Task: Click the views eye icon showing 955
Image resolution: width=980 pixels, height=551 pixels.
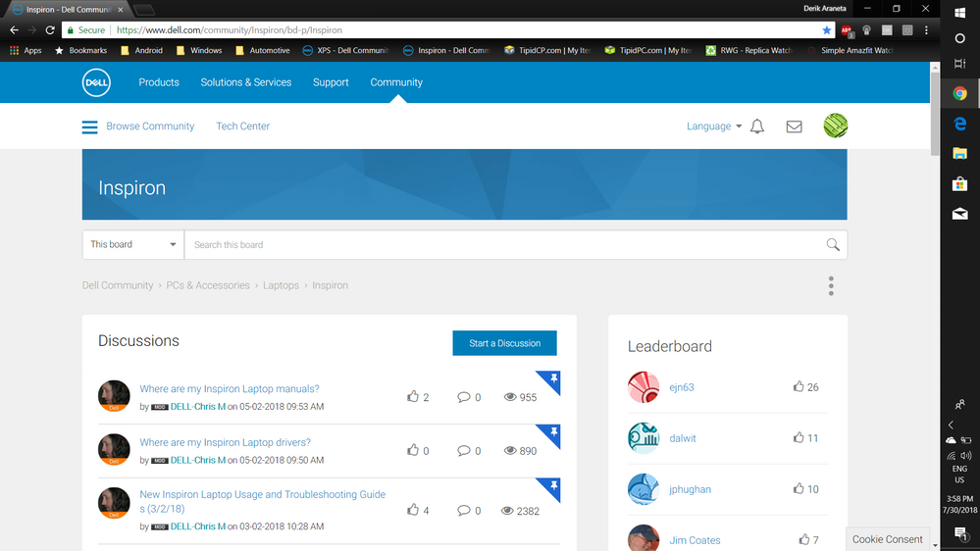Action: (510, 397)
